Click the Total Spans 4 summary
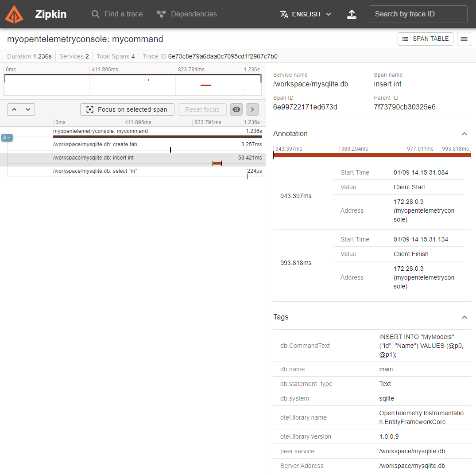 click(116, 56)
